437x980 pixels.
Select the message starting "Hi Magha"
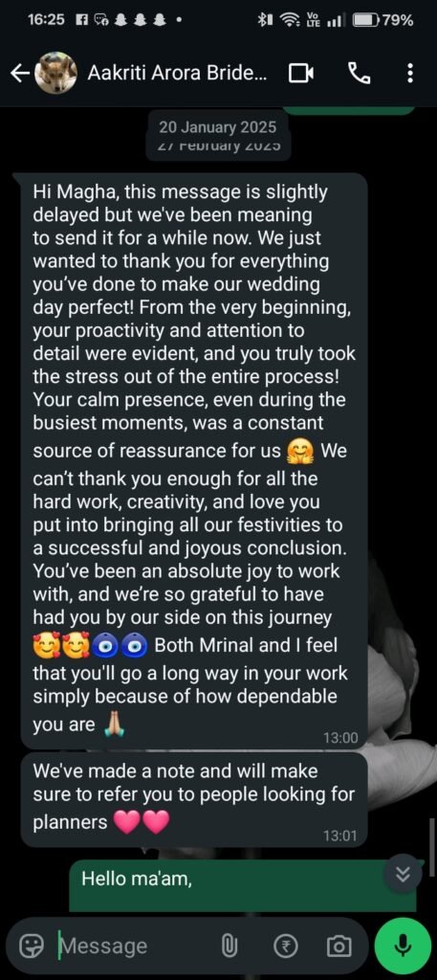pyautogui.click(x=194, y=460)
